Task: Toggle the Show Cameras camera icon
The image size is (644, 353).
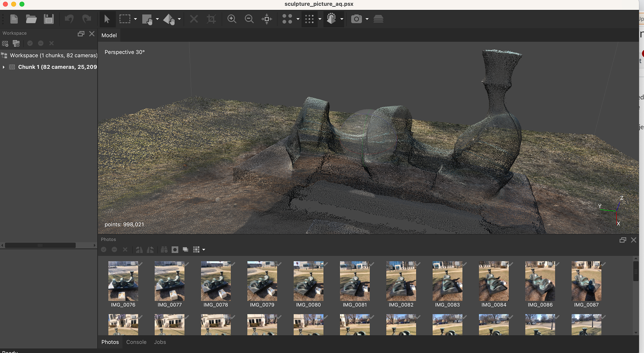Action: pos(356,19)
